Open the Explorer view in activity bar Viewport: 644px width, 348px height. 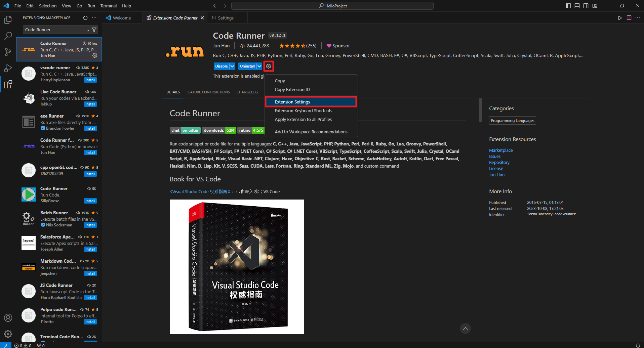click(8, 20)
